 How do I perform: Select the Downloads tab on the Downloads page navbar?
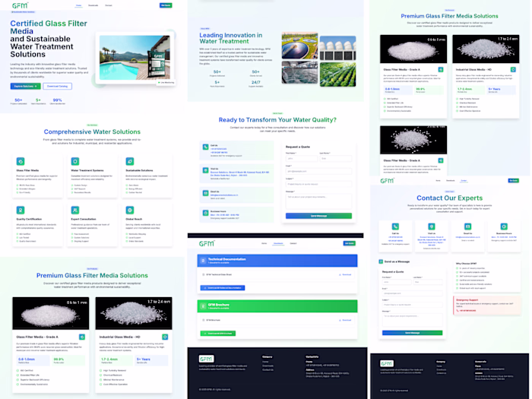click(x=278, y=243)
